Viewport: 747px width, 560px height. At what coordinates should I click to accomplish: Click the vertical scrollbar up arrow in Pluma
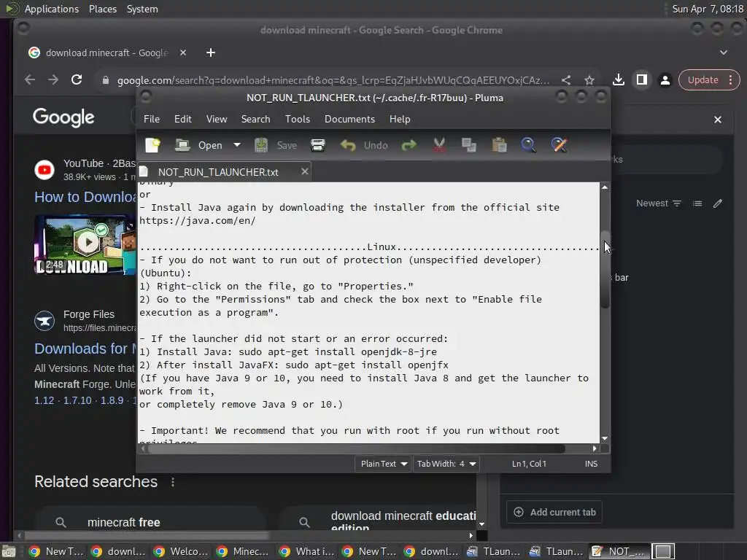tap(605, 187)
